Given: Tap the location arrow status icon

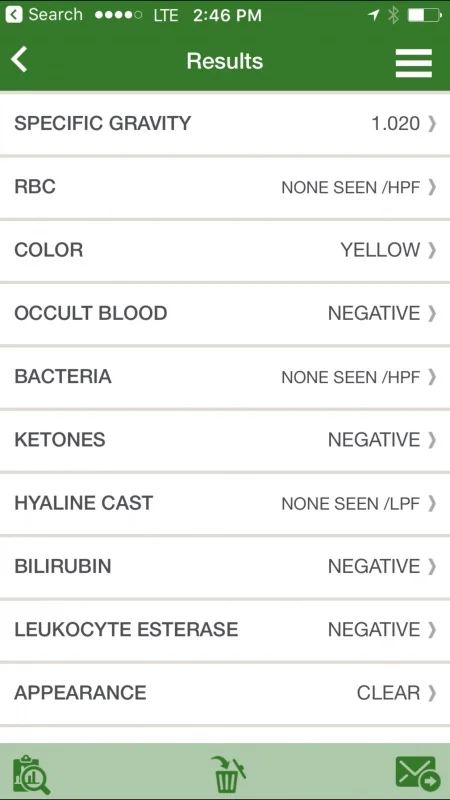Looking at the screenshot, I should point(373,15).
